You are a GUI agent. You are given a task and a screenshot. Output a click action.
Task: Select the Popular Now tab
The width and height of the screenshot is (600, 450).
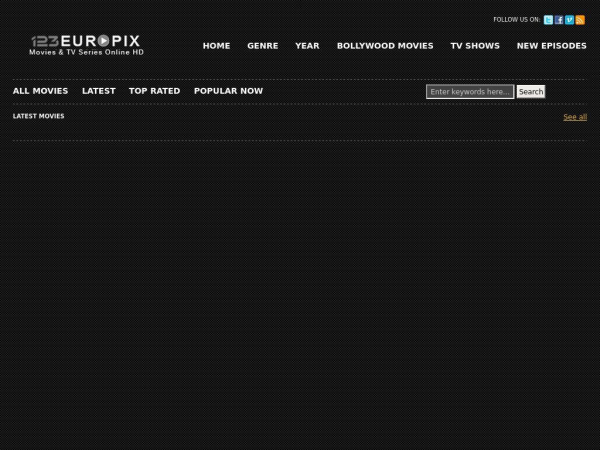[228, 91]
